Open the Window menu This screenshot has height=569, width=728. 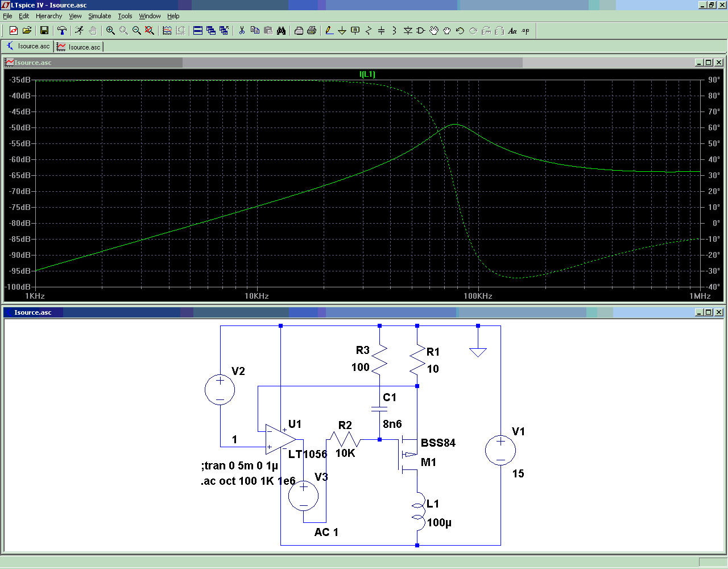click(x=150, y=16)
